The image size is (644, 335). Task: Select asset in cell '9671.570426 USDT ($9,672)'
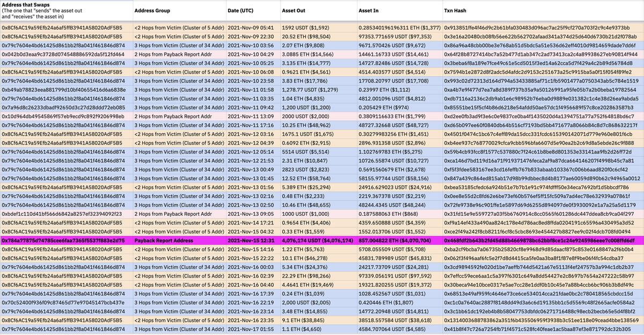pyautogui.click(x=399, y=45)
